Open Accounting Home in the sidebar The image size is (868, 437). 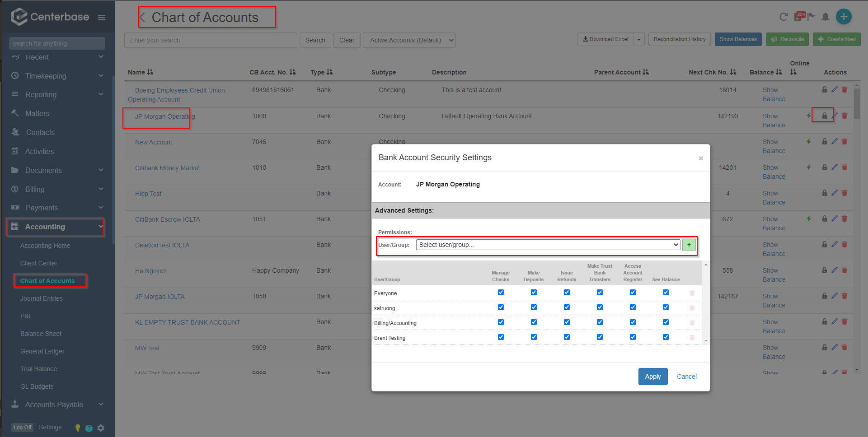(x=45, y=246)
